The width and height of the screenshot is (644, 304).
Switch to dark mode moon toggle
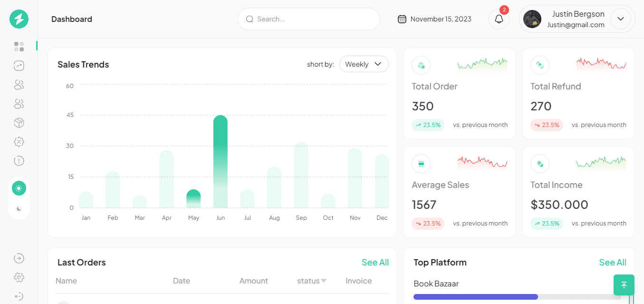pyautogui.click(x=19, y=209)
